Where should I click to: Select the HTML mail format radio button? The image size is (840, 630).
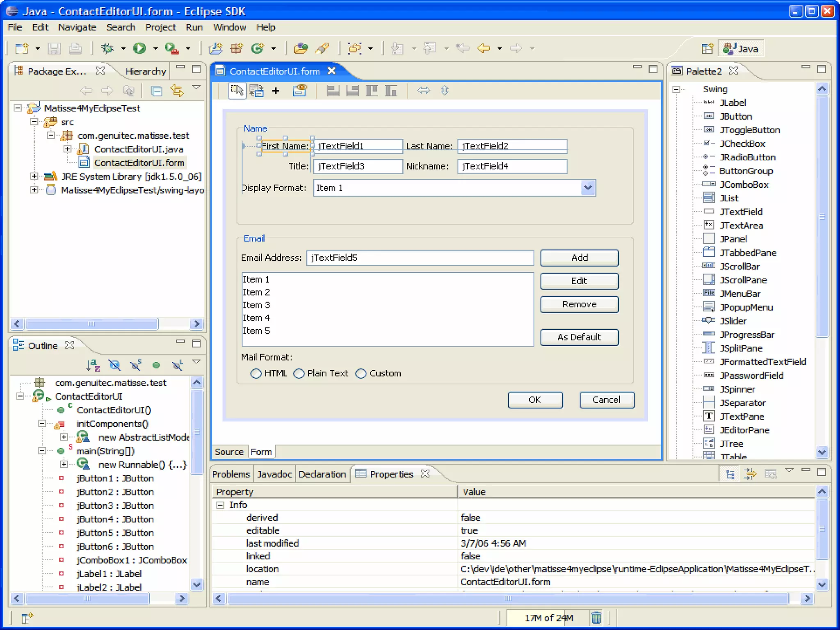(256, 373)
